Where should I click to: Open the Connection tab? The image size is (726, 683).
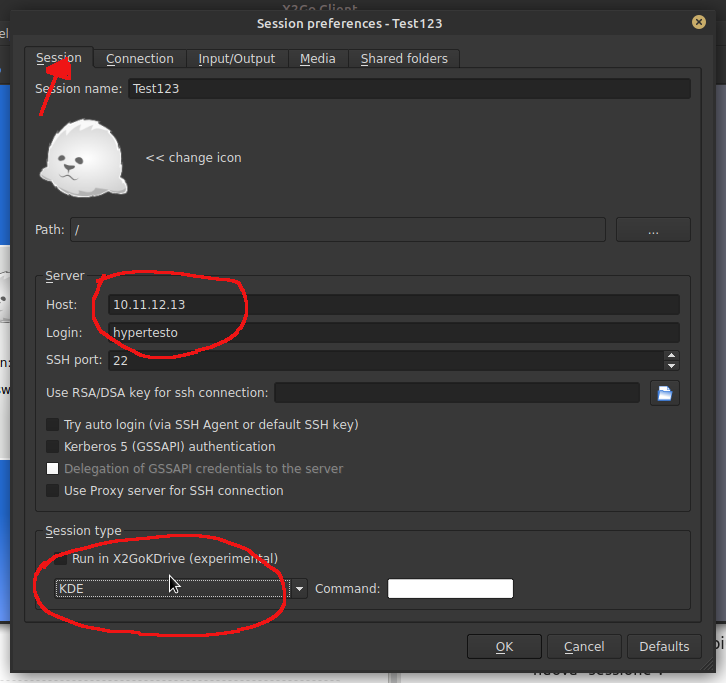pos(140,59)
